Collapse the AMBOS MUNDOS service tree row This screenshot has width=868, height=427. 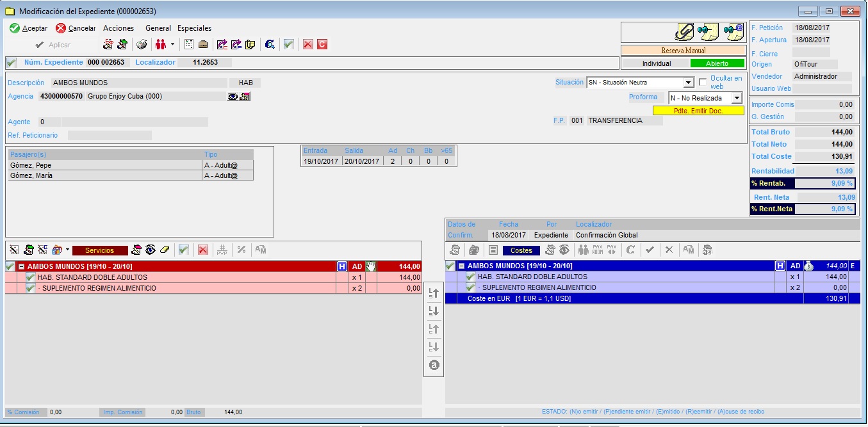pyautogui.click(x=21, y=266)
